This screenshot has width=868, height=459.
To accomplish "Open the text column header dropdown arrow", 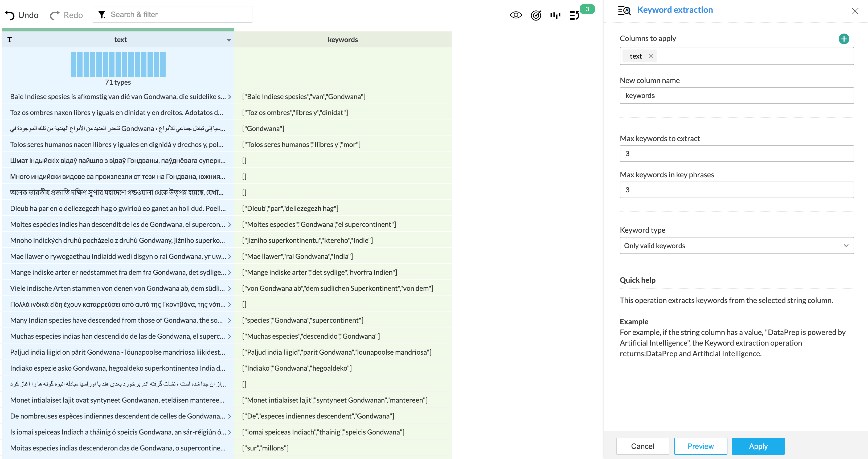I will [x=229, y=40].
